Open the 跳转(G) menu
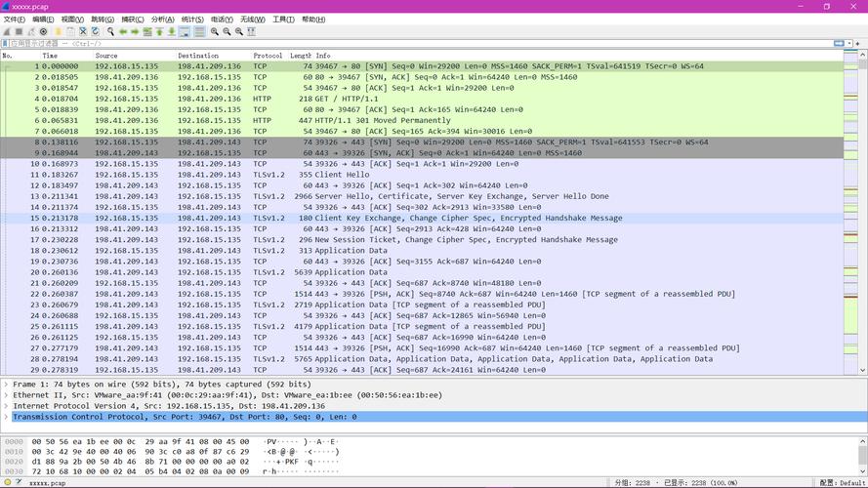The height and width of the screenshot is (488, 868). [x=103, y=20]
